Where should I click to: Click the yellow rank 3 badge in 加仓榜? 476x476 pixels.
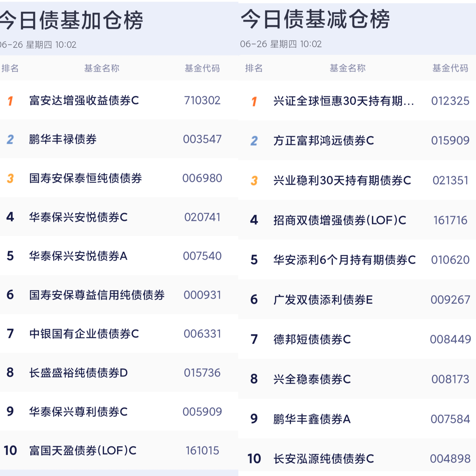tap(10, 179)
